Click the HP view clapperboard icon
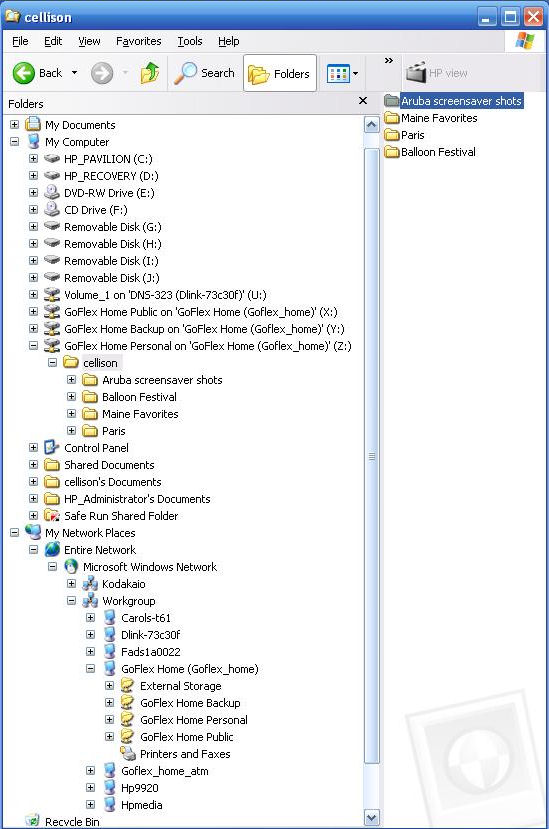This screenshot has width=549, height=829. coord(416,73)
